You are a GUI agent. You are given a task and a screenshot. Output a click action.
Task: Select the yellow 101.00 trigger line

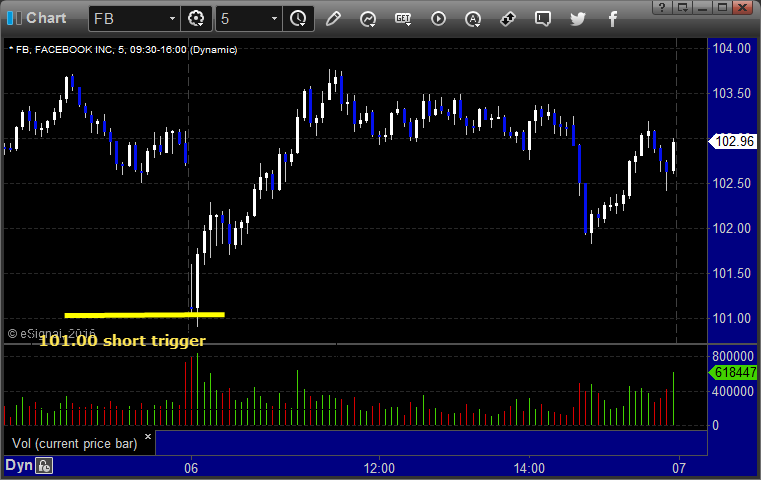click(144, 315)
